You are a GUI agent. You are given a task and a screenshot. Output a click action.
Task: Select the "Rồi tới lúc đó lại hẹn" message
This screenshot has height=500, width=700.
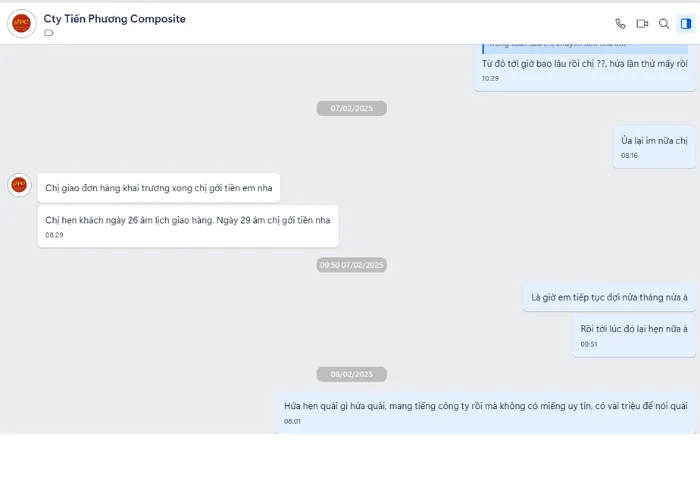(634, 336)
